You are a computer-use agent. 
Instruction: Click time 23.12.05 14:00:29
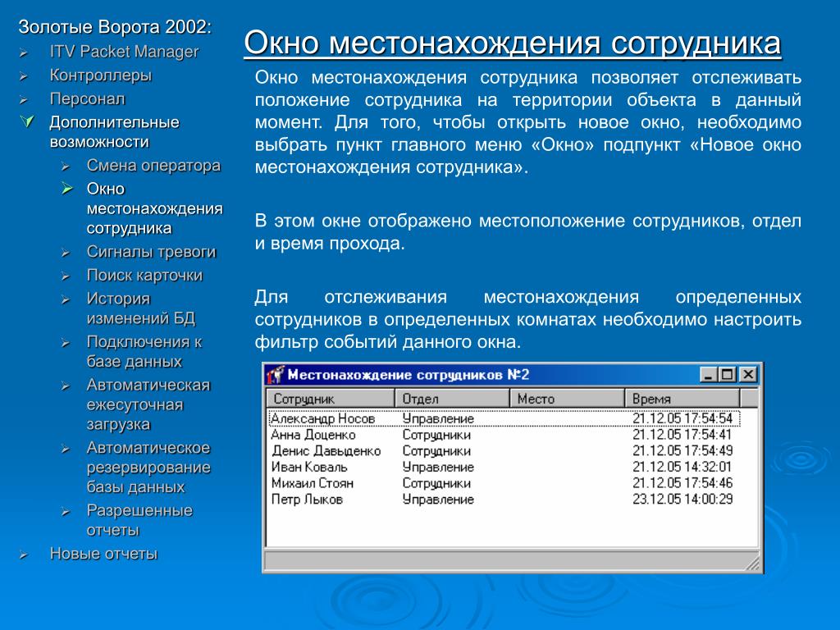[x=682, y=500]
